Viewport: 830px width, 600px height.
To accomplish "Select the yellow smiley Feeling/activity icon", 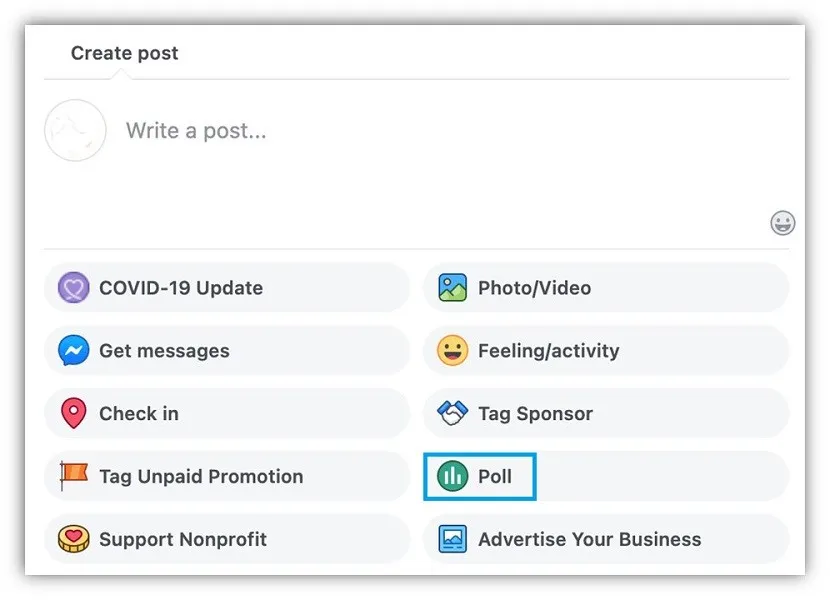I will (453, 351).
